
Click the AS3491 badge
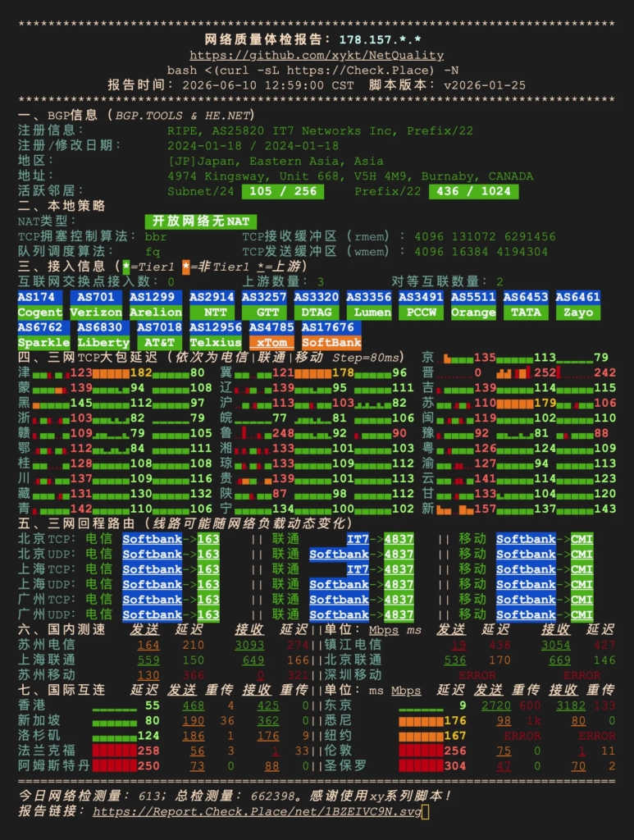click(421, 297)
